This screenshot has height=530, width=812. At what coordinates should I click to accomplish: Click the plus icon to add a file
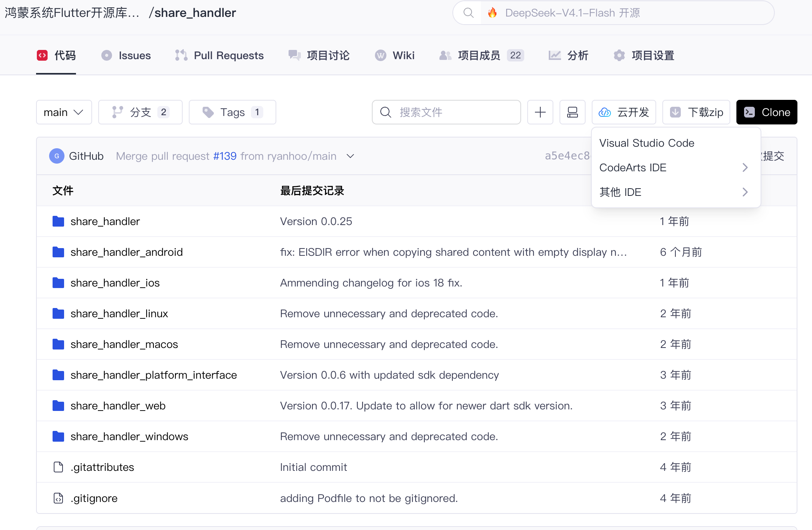[540, 112]
